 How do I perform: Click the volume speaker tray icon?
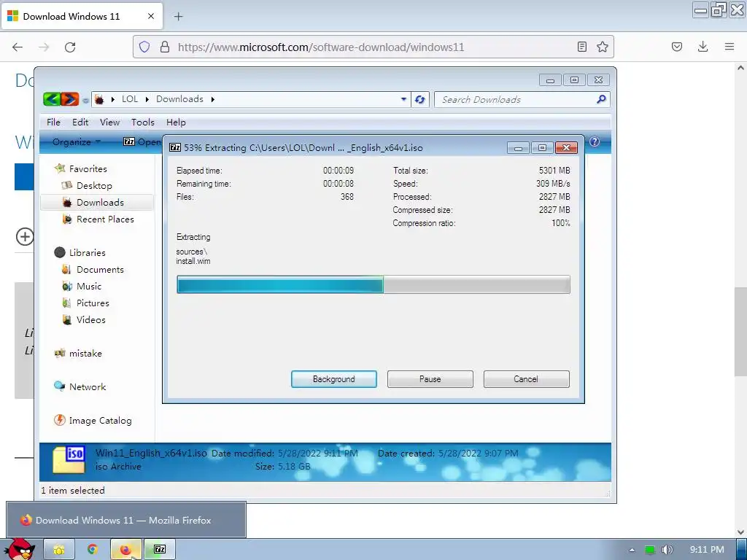coord(667,550)
